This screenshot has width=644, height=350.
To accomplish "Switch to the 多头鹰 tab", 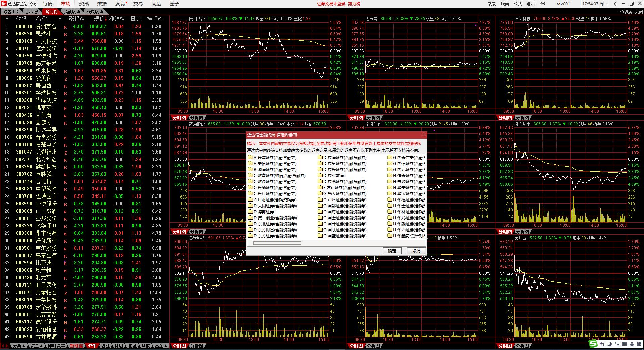I will pos(32,12).
